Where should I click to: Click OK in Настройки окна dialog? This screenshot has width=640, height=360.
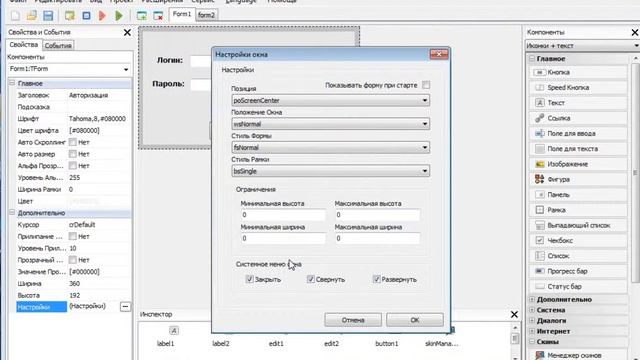coord(415,320)
